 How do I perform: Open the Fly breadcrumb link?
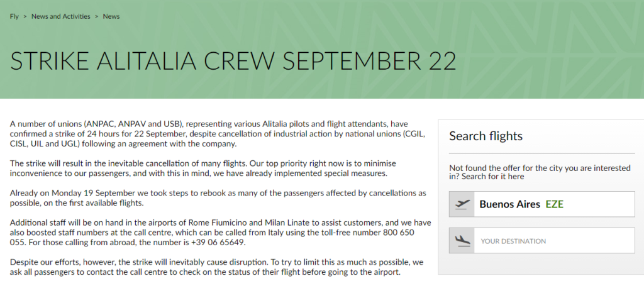pyautogui.click(x=14, y=16)
